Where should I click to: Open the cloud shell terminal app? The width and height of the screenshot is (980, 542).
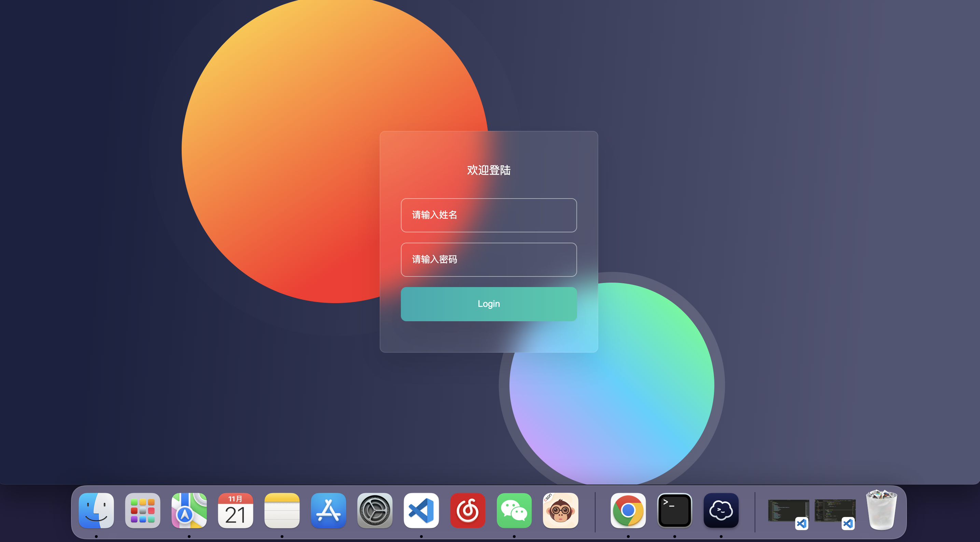coord(721,511)
